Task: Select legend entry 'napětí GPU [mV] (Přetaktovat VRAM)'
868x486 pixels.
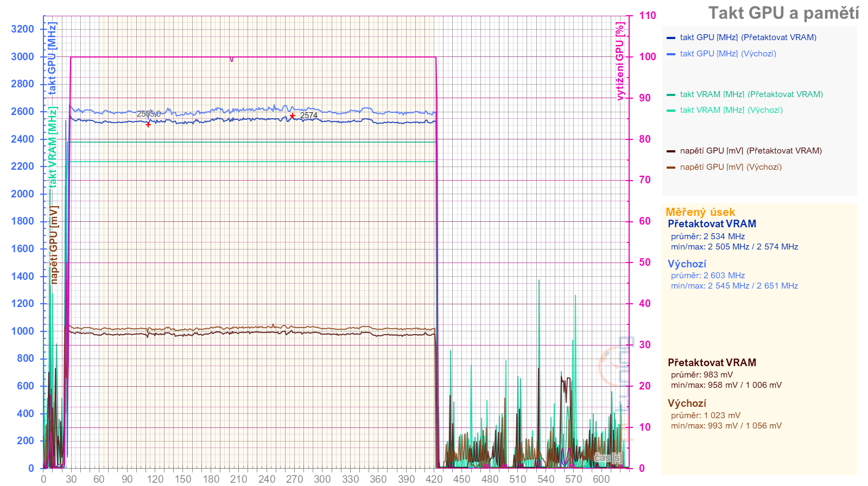Action: pyautogui.click(x=751, y=151)
